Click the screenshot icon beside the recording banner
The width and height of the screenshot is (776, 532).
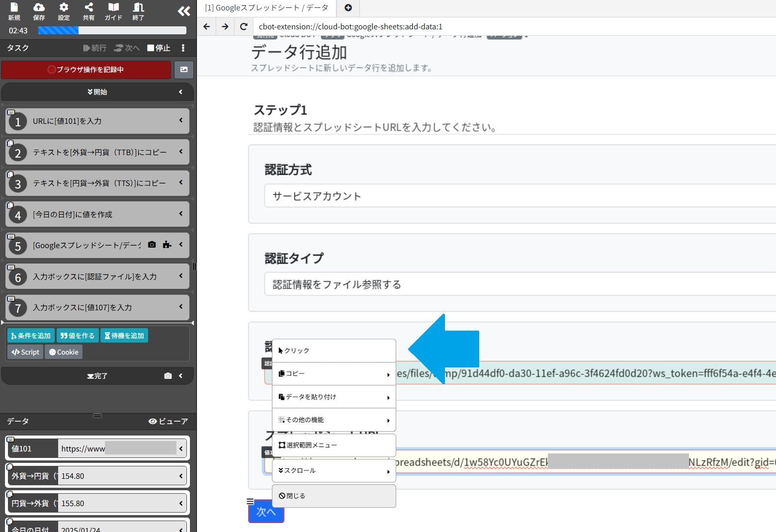click(x=183, y=70)
